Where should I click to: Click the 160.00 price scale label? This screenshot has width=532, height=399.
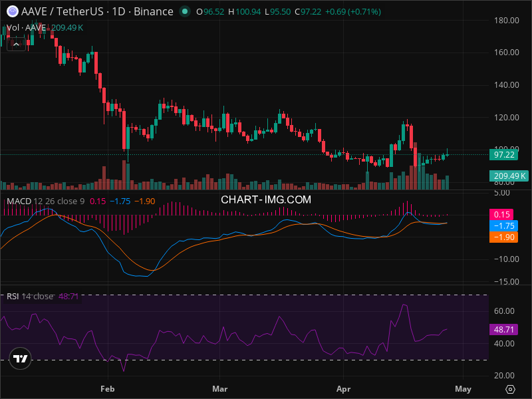(507, 53)
